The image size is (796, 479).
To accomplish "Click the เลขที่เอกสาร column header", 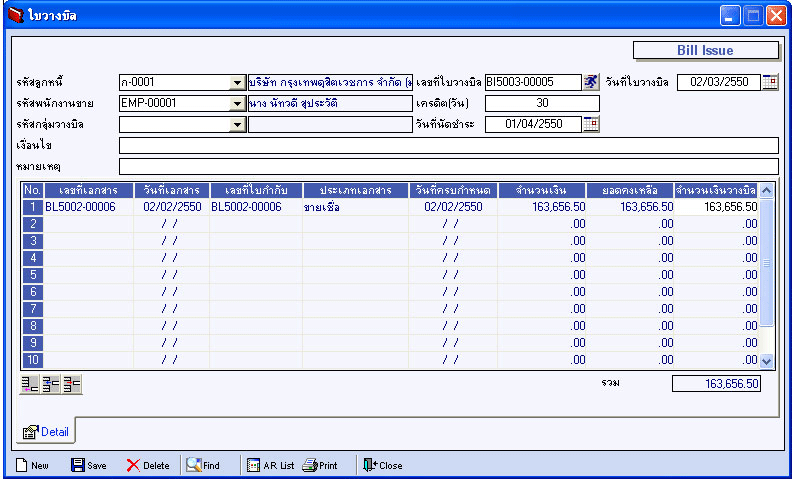I will coord(89,190).
